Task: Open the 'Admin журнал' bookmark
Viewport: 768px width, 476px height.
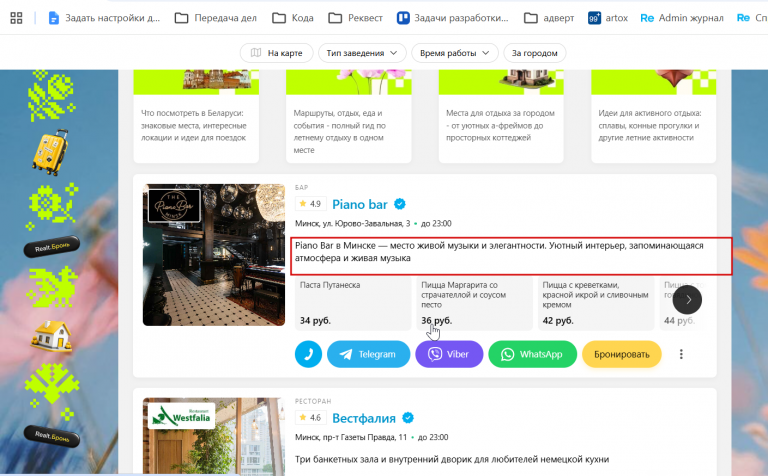Action: click(x=682, y=18)
